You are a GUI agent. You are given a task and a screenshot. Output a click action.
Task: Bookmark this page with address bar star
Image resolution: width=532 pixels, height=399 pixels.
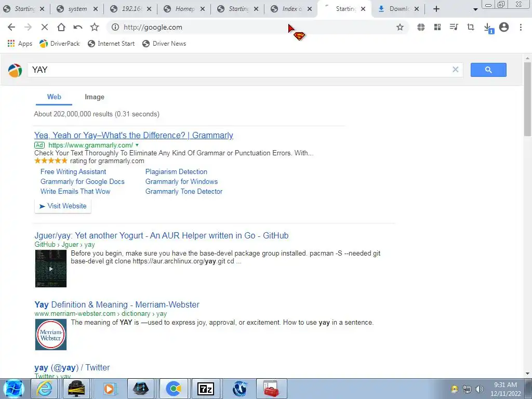(x=400, y=27)
